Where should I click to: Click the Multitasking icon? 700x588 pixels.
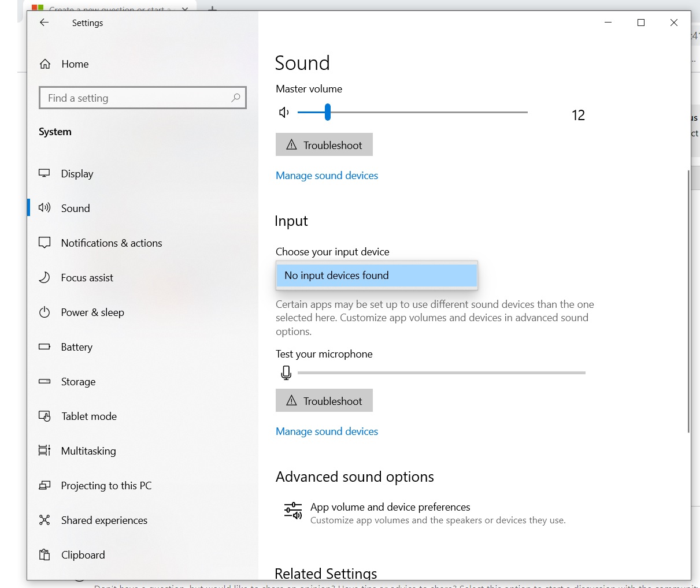45,451
